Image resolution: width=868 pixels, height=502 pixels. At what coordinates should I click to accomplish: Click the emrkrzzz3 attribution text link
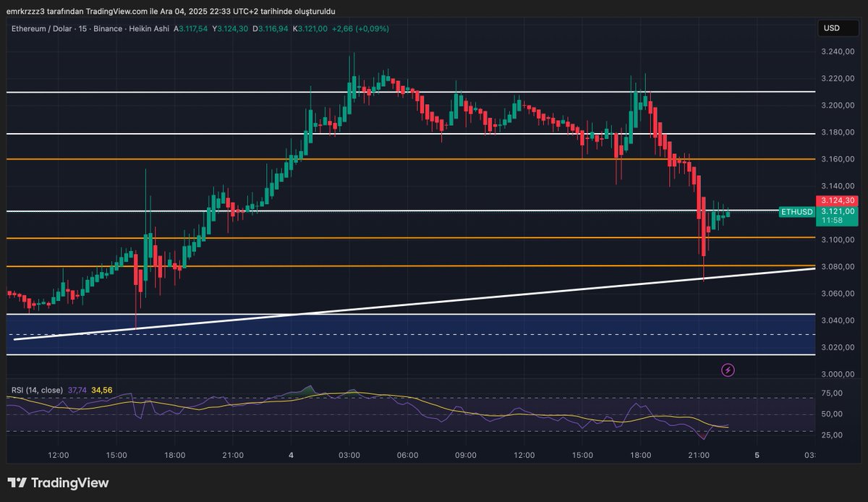26,11
